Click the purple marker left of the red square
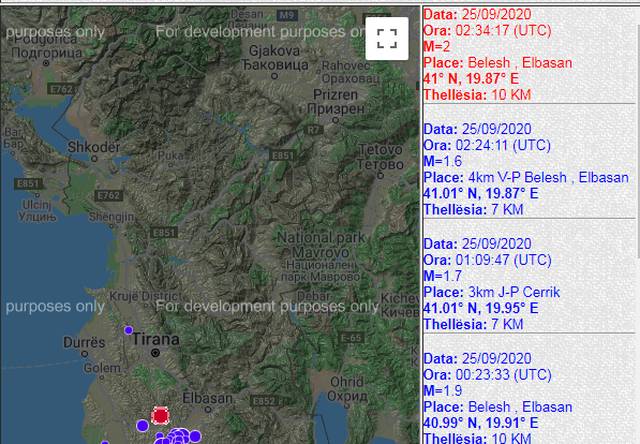 142,426
